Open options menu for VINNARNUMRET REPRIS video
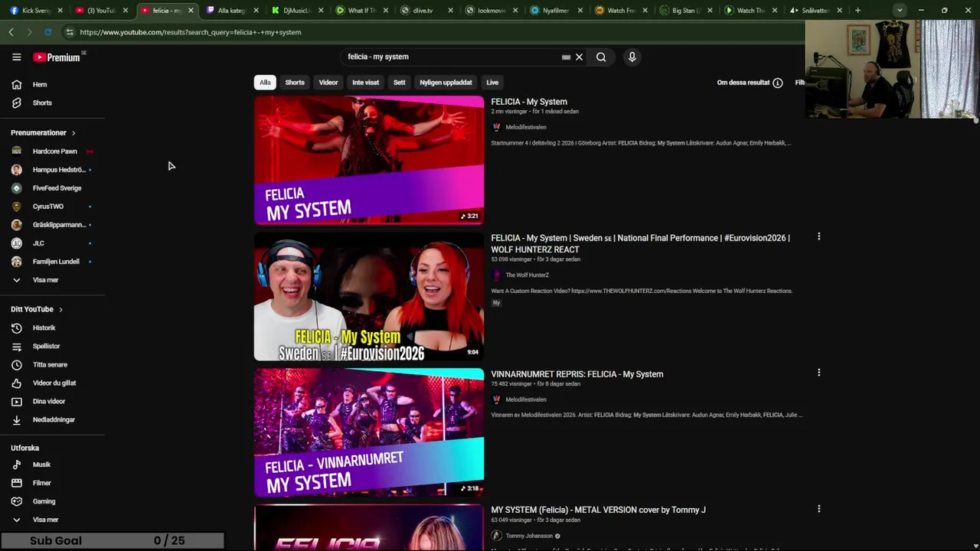Screen dimensions: 980x551 tap(818, 373)
